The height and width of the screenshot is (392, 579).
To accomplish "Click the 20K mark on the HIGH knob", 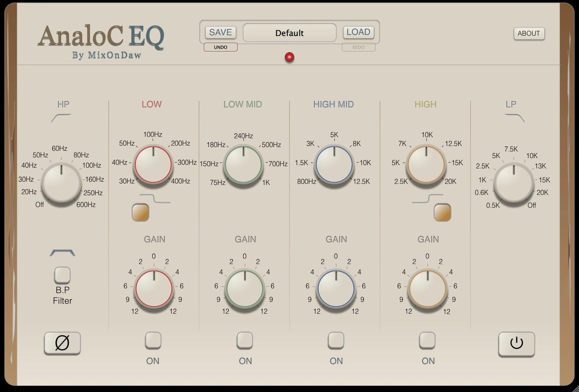I will (x=451, y=181).
